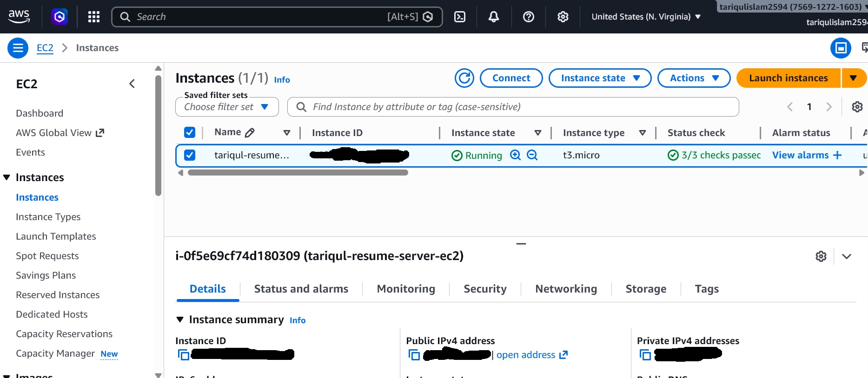868x378 pixels.
Task: Open the help question mark icon
Action: 529,17
